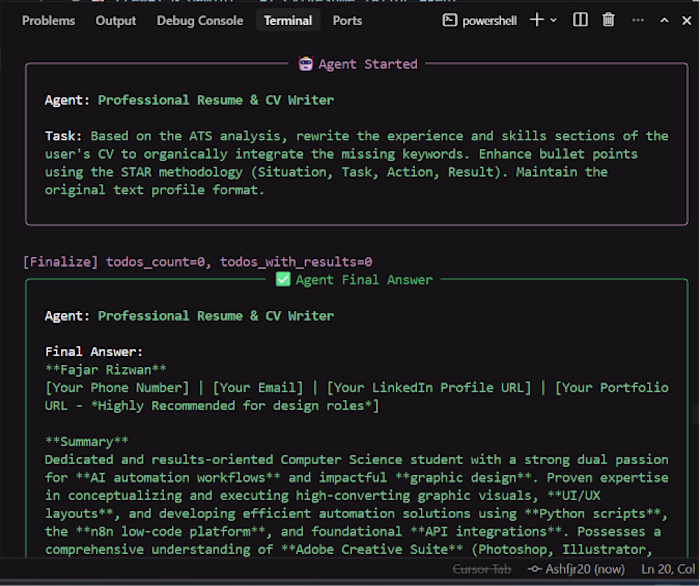Screen dimensions: 700x586
Task: Open the Ports tab
Action: click(347, 21)
